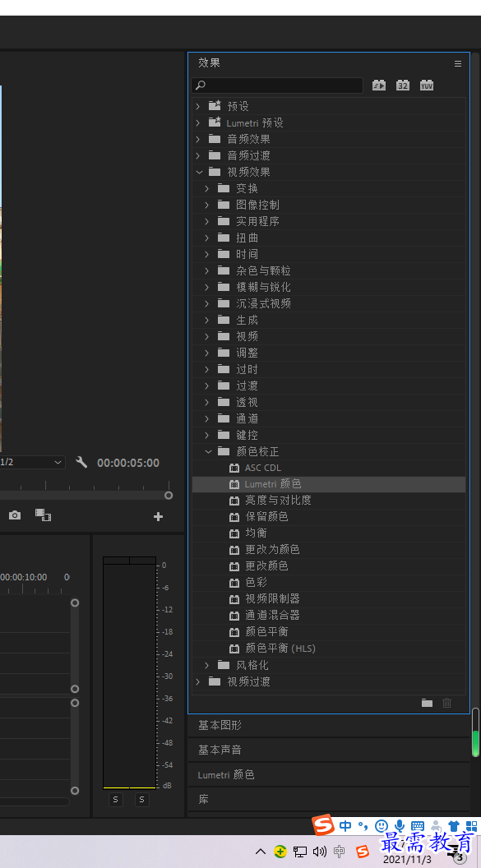Select the 亮度与对比度 effect
Image resolution: width=481 pixels, height=868 pixels.
click(329, 501)
